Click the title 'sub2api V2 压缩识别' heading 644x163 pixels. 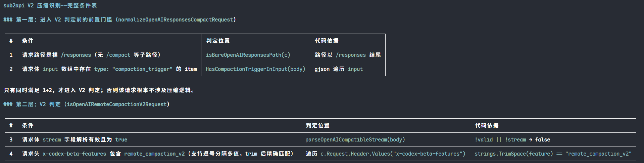50,5
